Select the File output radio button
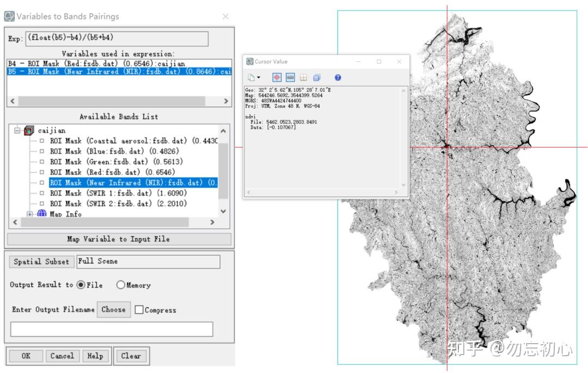588x373 pixels. click(81, 285)
